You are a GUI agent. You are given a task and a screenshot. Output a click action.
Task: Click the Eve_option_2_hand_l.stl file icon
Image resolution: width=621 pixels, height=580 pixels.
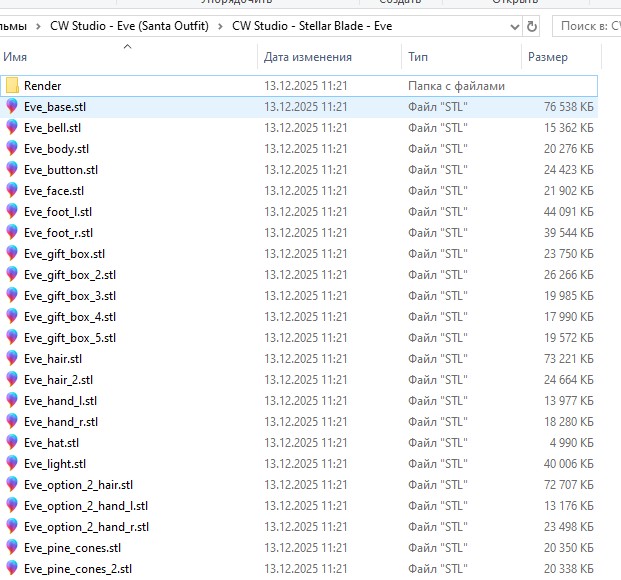click(x=12, y=506)
